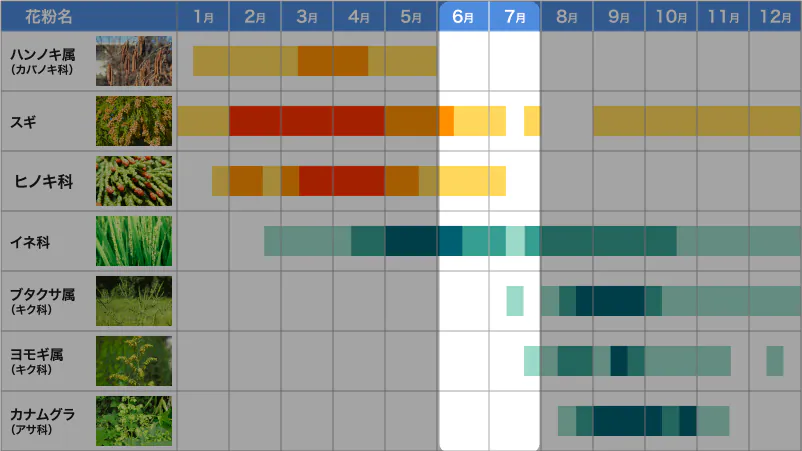Screen dimensions: 802x451
Task: Select the 10月 month column header
Action: pos(671,16)
